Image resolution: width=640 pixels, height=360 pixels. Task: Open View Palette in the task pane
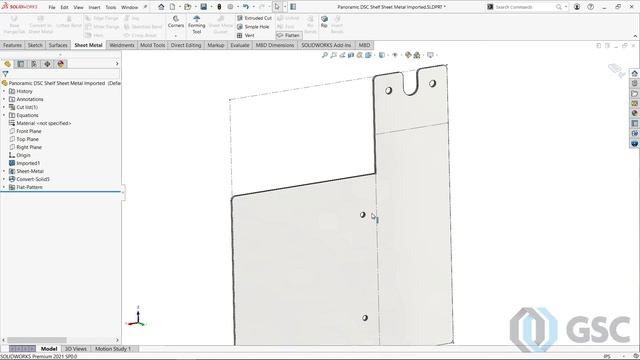pyautogui.click(x=634, y=104)
